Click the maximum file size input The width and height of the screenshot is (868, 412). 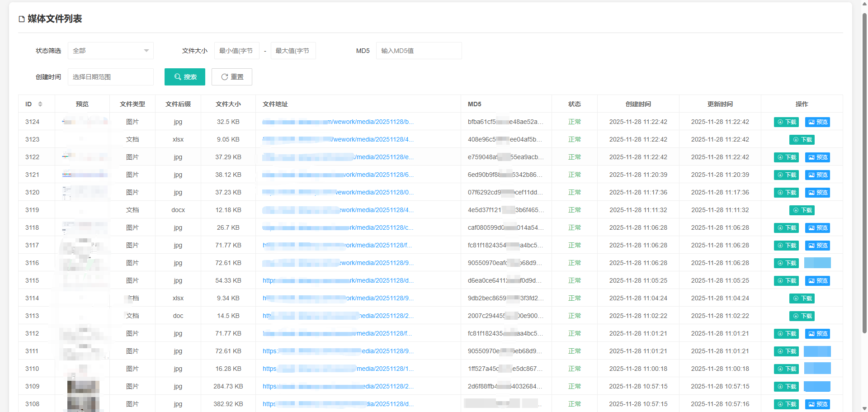293,51
